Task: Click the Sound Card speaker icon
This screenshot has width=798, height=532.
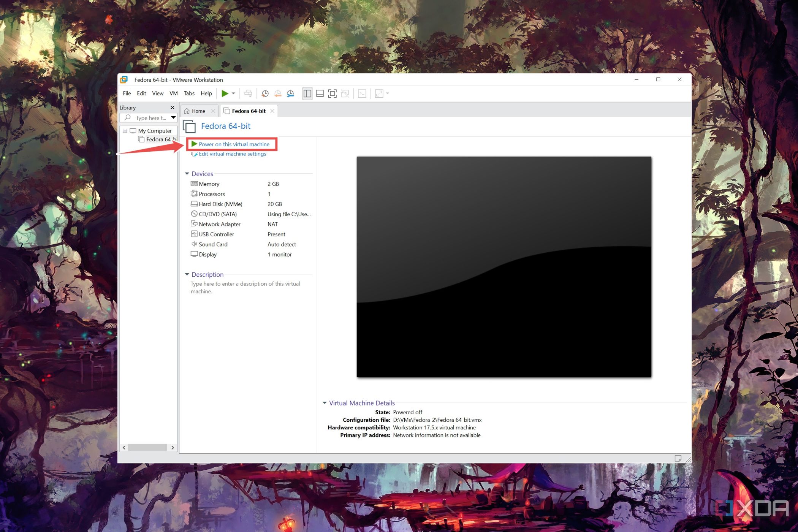Action: pos(194,244)
